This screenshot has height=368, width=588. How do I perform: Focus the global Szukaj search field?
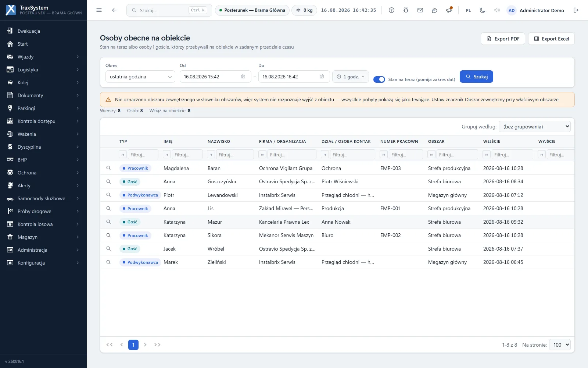pos(169,10)
